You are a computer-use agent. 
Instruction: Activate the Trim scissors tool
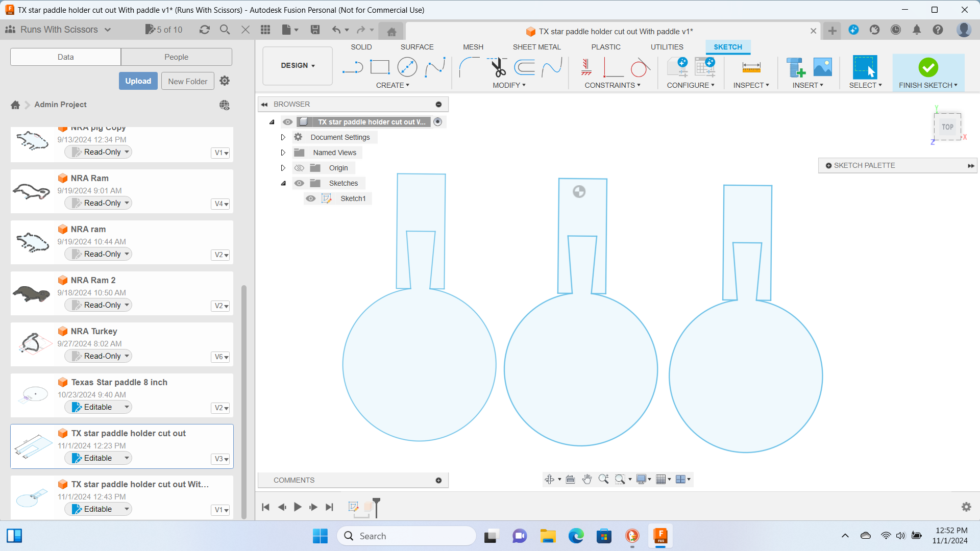tap(497, 67)
